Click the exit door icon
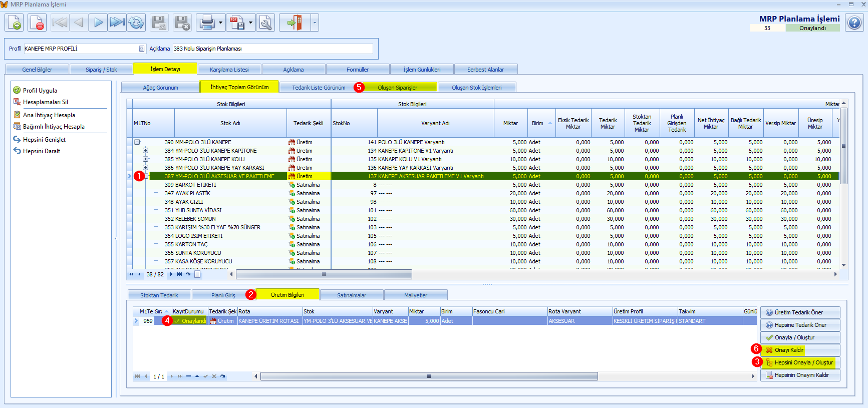The image size is (868, 408). click(x=295, y=23)
